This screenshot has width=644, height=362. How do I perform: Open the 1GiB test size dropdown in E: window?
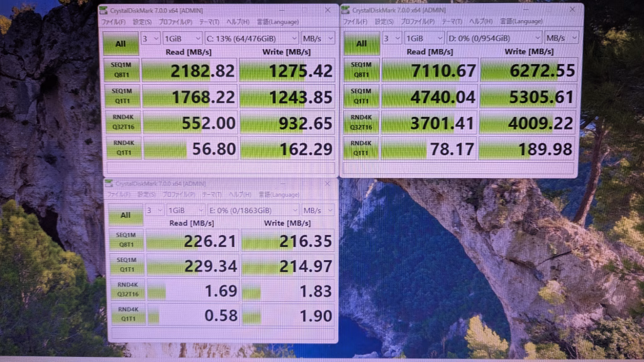pyautogui.click(x=186, y=211)
